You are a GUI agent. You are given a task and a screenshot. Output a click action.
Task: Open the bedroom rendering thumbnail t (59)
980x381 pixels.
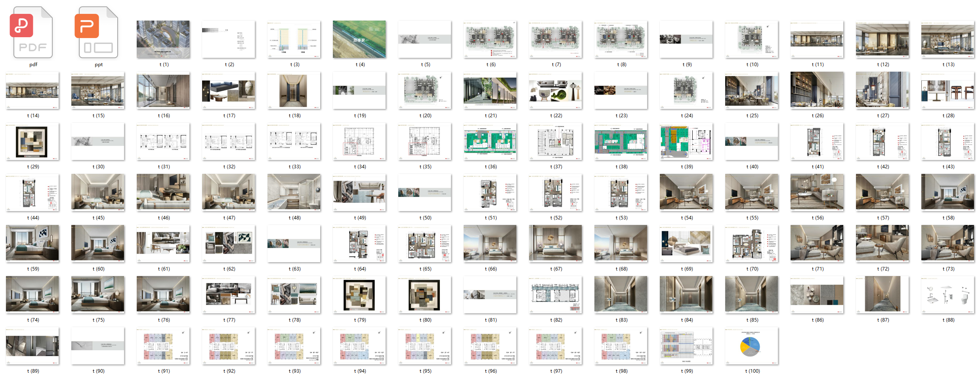(32, 244)
